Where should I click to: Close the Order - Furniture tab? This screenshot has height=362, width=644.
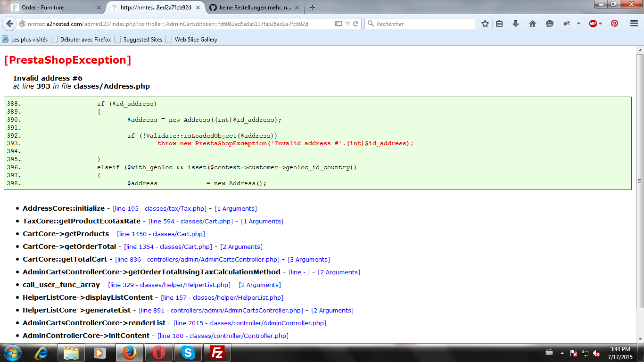coord(99,8)
